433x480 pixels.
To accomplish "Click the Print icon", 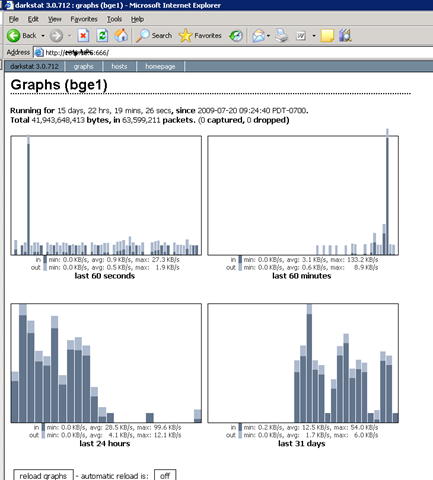I will point(282,36).
